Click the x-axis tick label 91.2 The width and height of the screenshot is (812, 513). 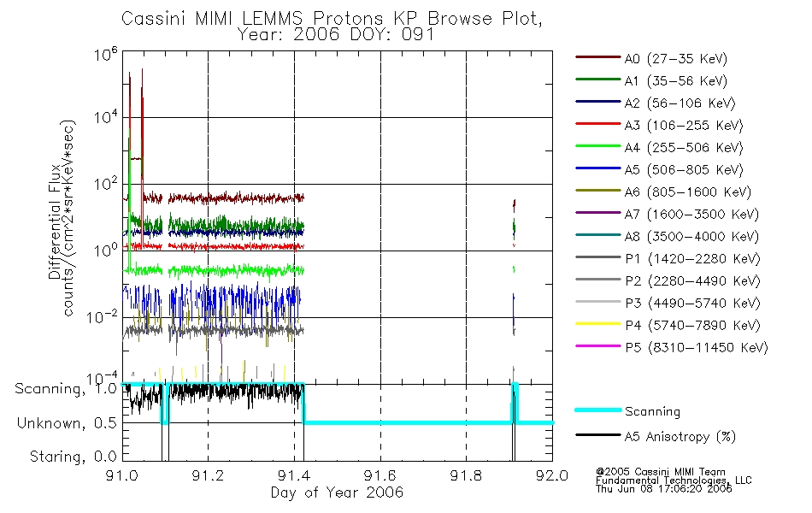click(209, 475)
